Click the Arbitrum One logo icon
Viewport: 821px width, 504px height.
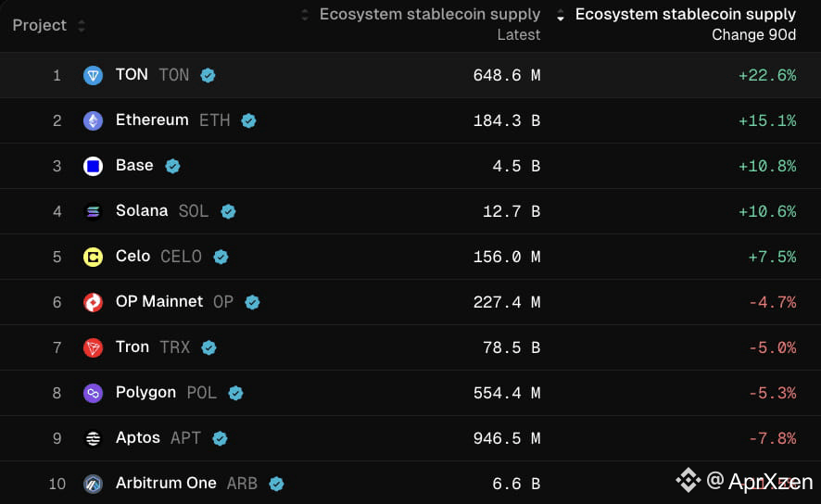click(x=94, y=484)
